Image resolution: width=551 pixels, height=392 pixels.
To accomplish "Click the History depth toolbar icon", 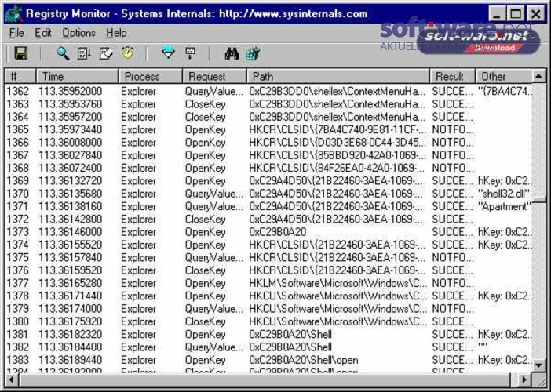I will coord(190,53).
